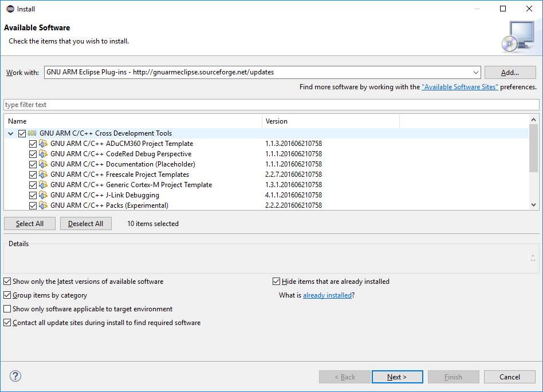The width and height of the screenshot is (543, 392).
Task: Click the Eclipse logo in title bar
Action: pos(10,9)
